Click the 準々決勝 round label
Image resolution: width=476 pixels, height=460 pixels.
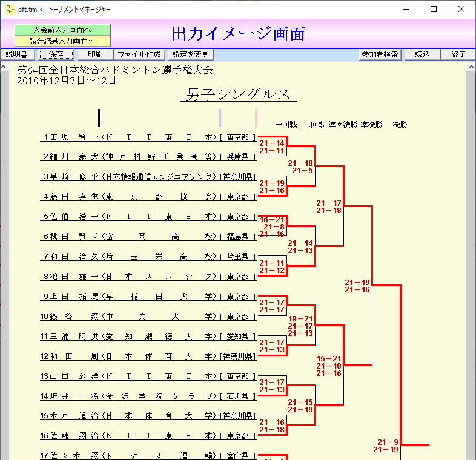coord(343,125)
